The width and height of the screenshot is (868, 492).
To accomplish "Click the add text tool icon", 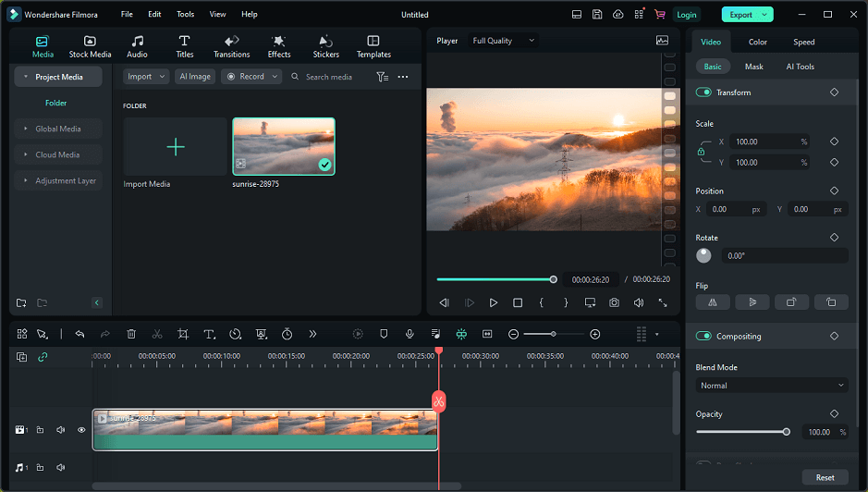I will (x=209, y=334).
